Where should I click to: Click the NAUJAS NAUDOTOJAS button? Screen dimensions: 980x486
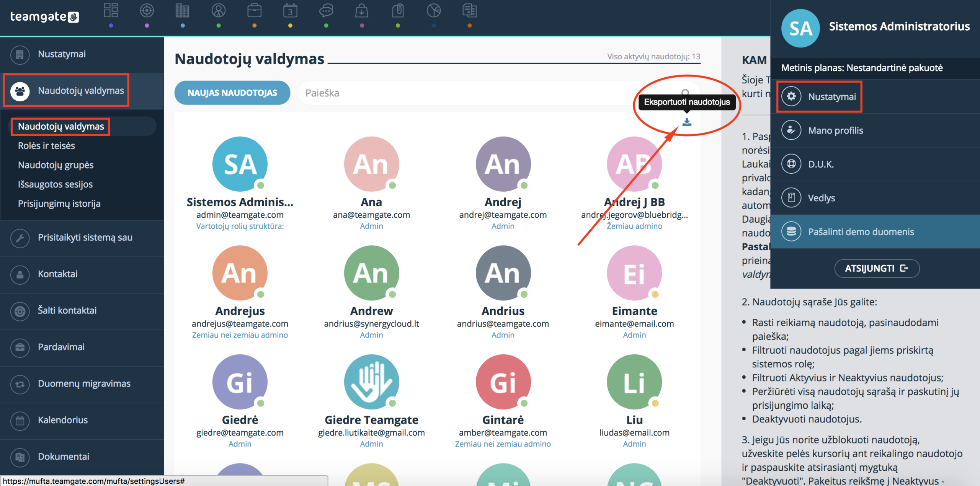tap(232, 93)
